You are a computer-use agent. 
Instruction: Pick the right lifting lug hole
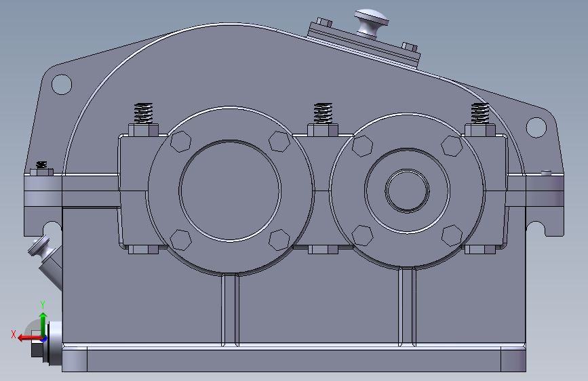point(536,127)
